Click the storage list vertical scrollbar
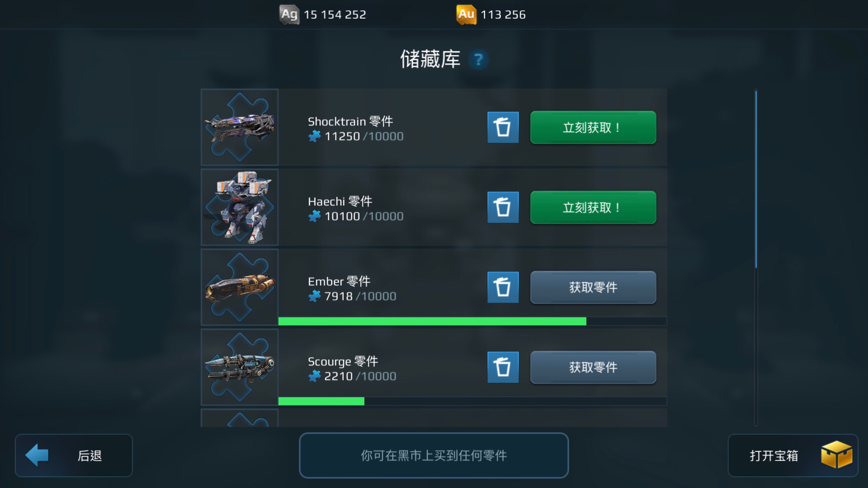The width and height of the screenshot is (868, 488). [x=756, y=257]
